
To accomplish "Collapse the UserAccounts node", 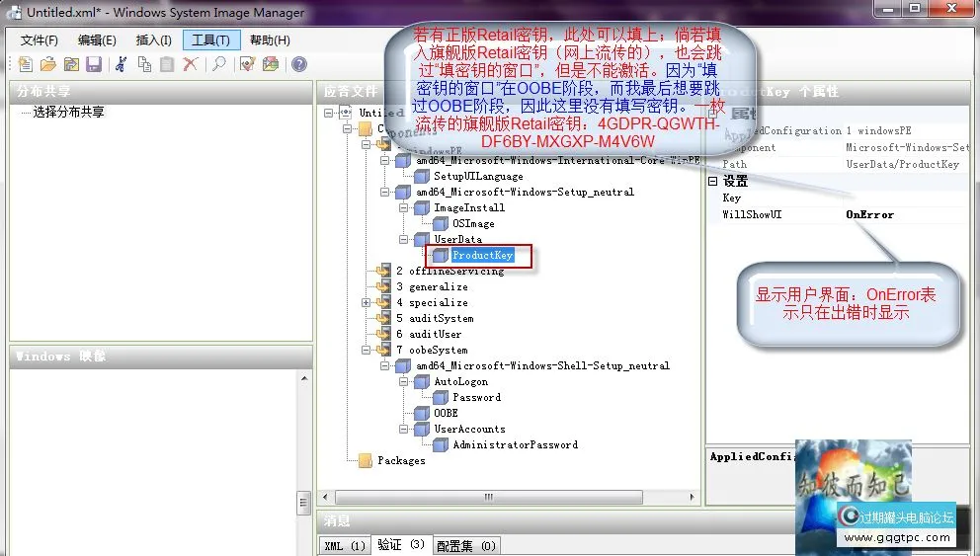I will [404, 429].
